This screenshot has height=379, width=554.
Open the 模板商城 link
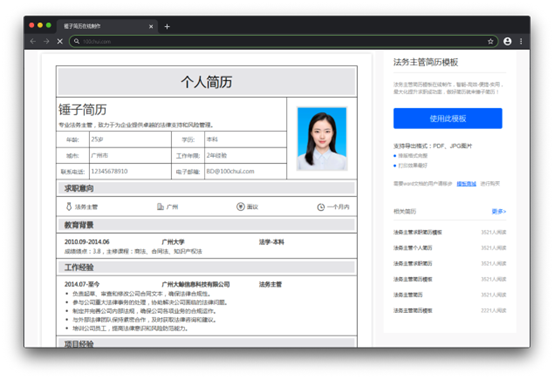click(x=466, y=184)
